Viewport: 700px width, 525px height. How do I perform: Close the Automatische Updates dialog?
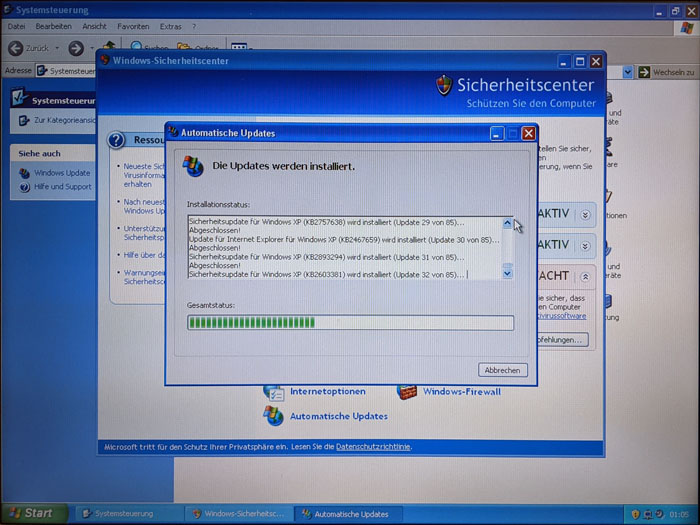point(529,133)
